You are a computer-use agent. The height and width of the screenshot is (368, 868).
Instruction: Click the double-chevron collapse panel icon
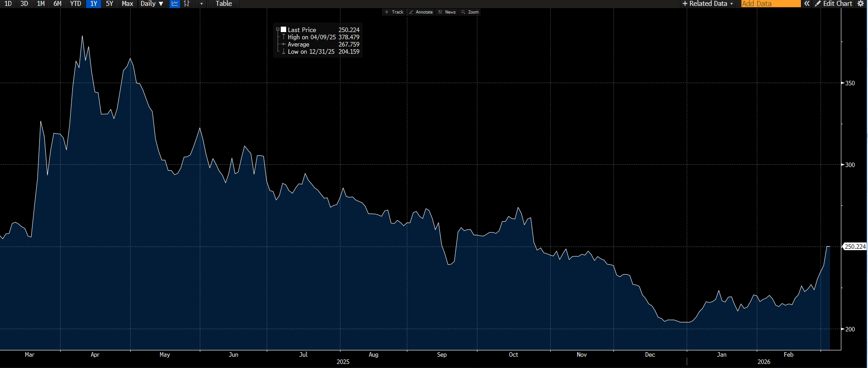[x=807, y=4]
